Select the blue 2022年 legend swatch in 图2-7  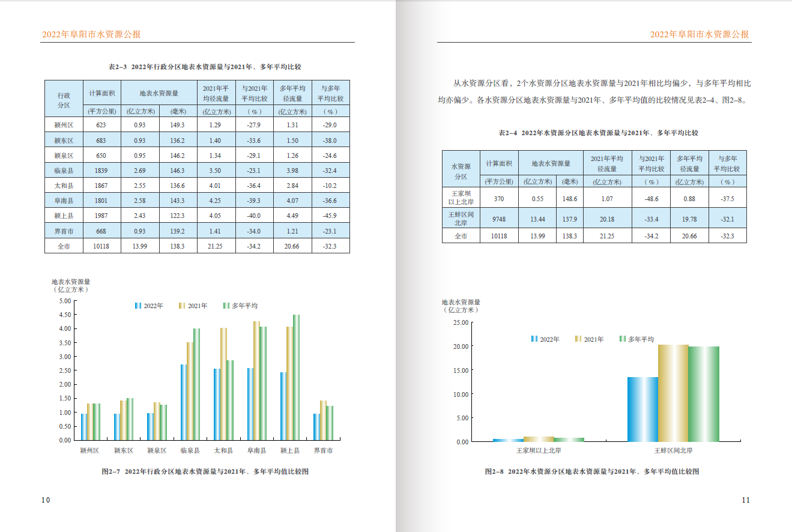tap(137, 306)
